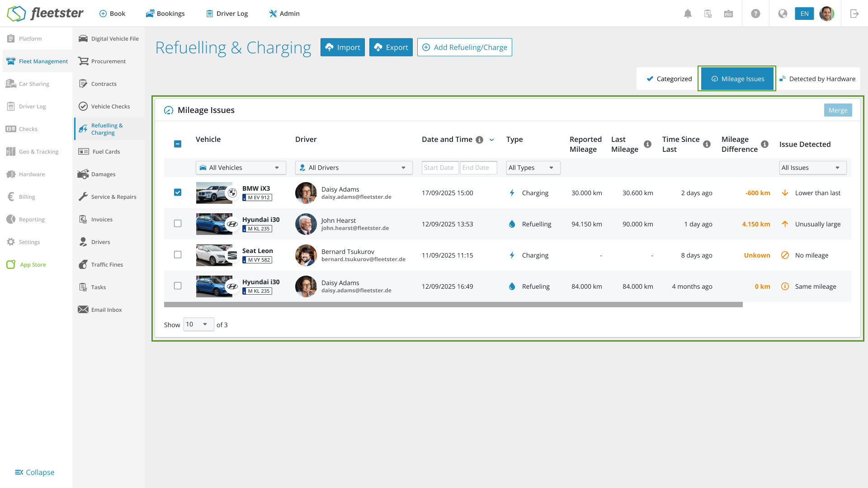Click the notifications bell icon
Viewport: 868px width, 488px height.
[688, 14]
